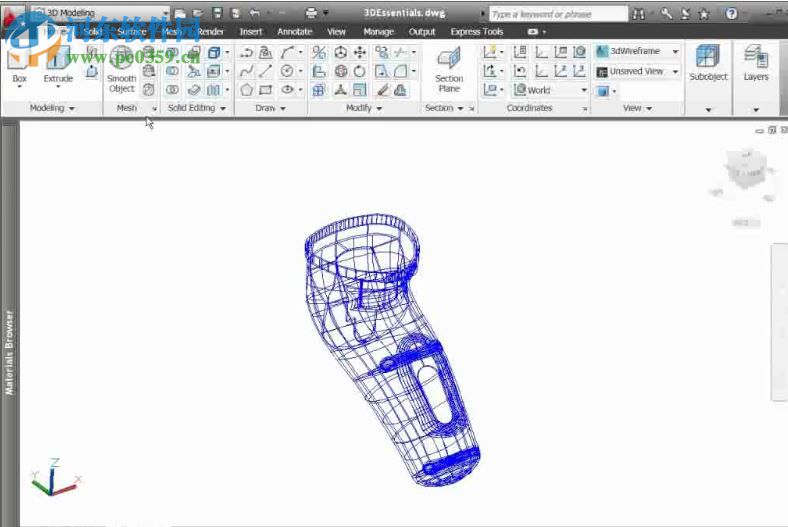Click the Section Plane button
Image resolution: width=788 pixels, height=527 pixels.
tap(449, 69)
